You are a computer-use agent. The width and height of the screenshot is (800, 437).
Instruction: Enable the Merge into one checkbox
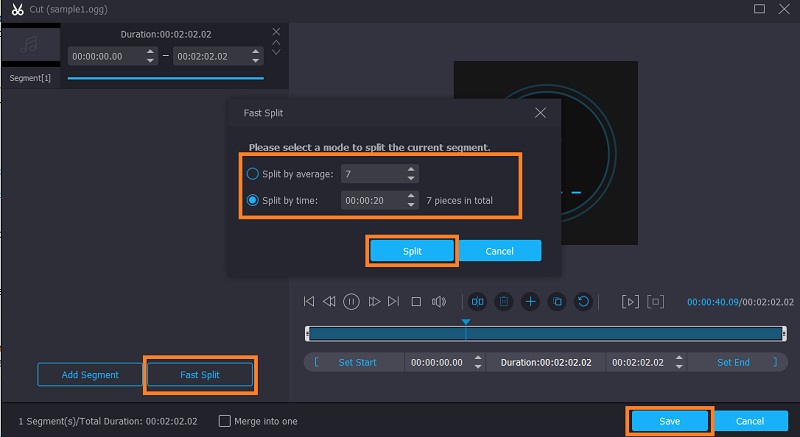coord(225,421)
